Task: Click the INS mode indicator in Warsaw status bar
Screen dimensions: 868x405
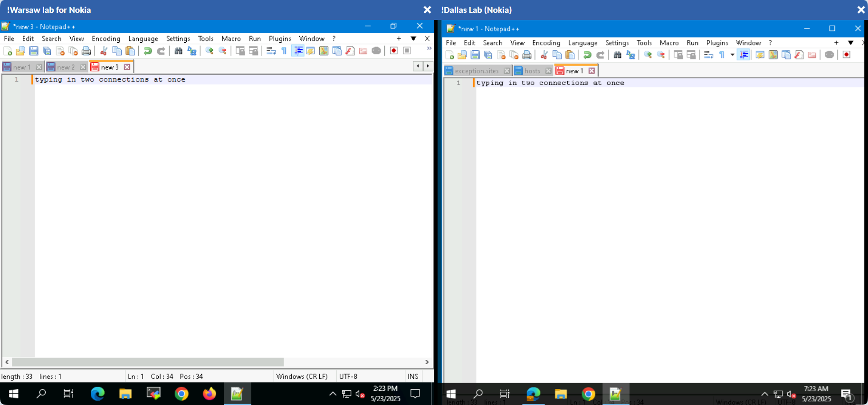Action: coord(413,376)
